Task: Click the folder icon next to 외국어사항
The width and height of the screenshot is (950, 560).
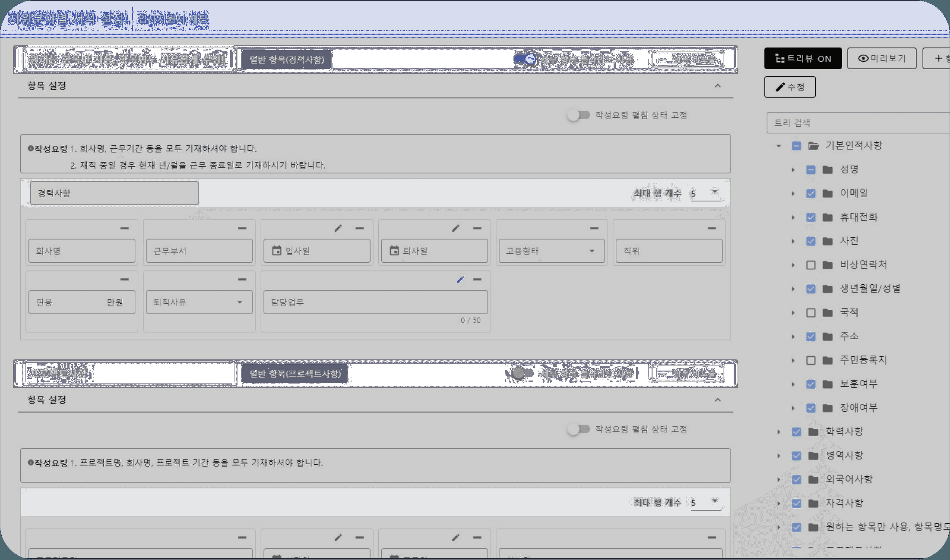Action: [814, 480]
